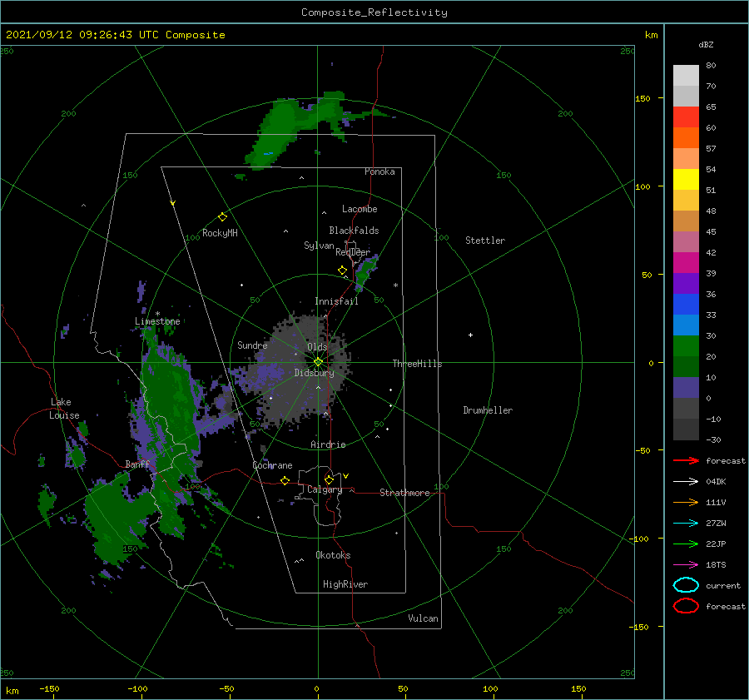Pick the indigo 0-10 dBZ swatch
Viewport: 749px width, 700px height.
click(686, 388)
